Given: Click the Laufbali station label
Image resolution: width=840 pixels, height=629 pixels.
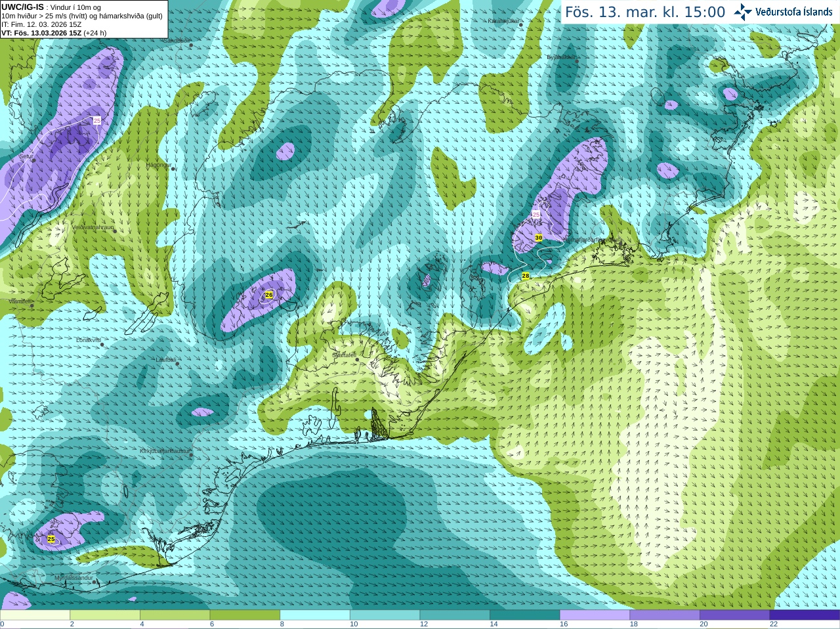Looking at the screenshot, I should pyautogui.click(x=166, y=360).
